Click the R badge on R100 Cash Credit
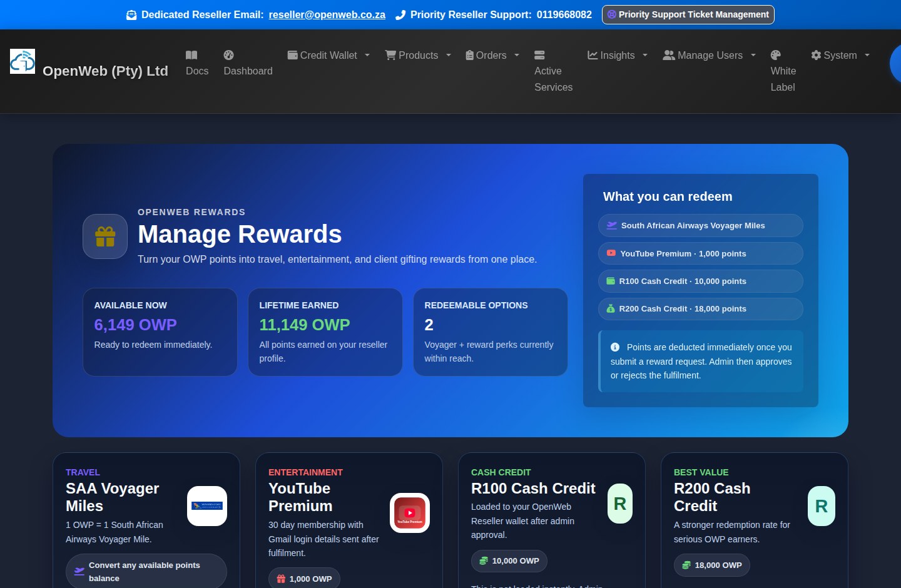The image size is (901, 588). pos(620,504)
